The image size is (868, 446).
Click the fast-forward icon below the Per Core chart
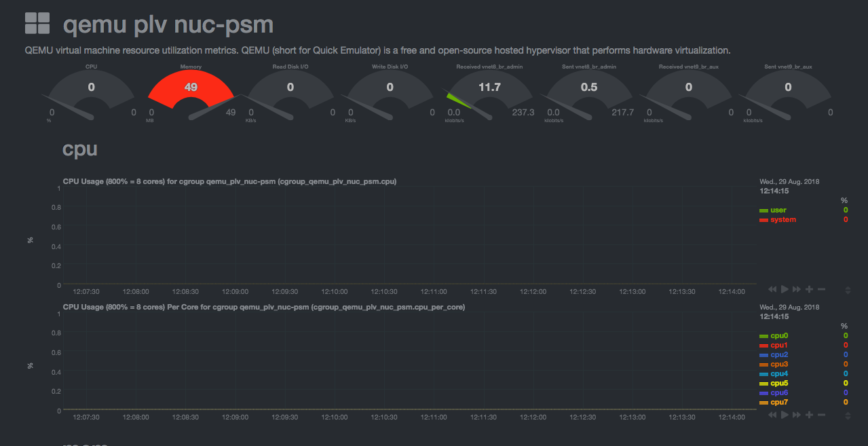[796, 414]
